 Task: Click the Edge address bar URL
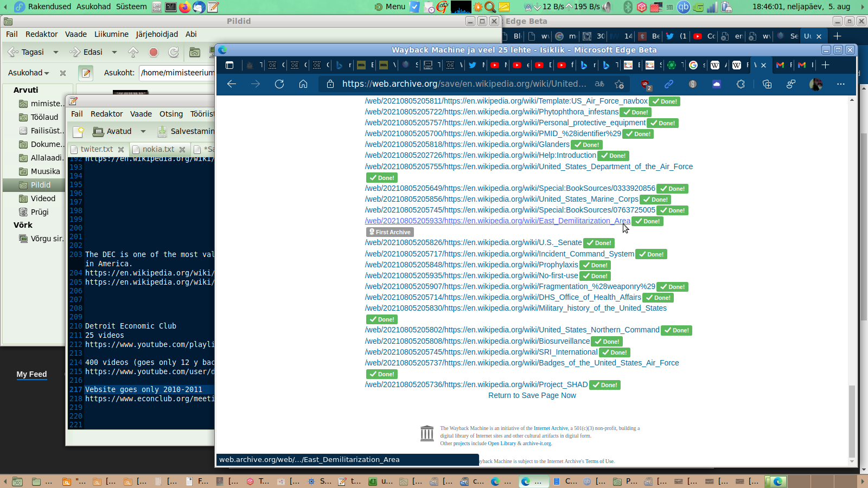464,84
